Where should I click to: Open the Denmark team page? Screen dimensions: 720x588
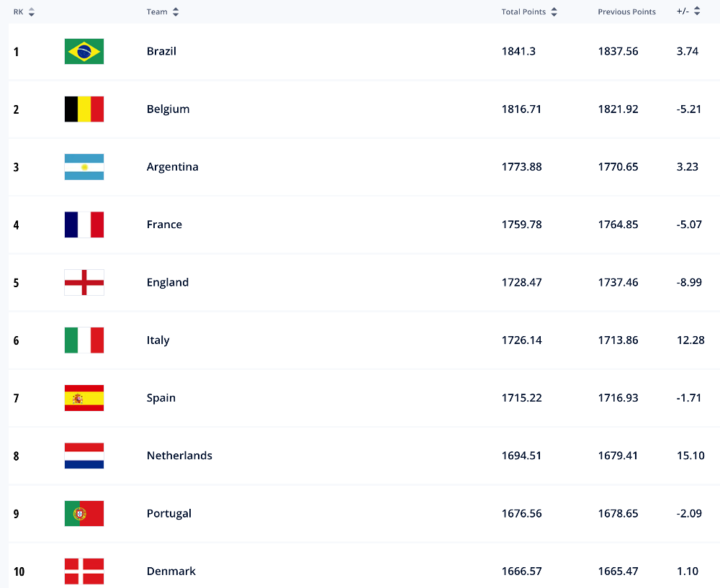(x=171, y=571)
